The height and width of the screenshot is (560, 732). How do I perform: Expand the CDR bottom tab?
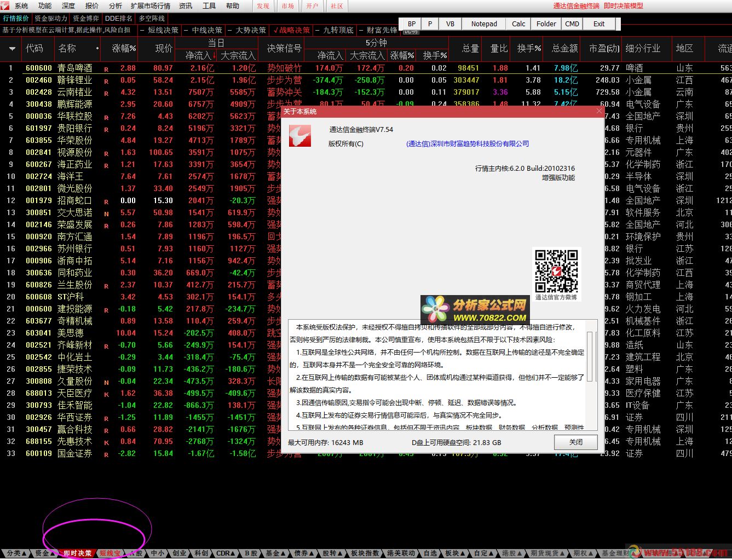click(226, 553)
